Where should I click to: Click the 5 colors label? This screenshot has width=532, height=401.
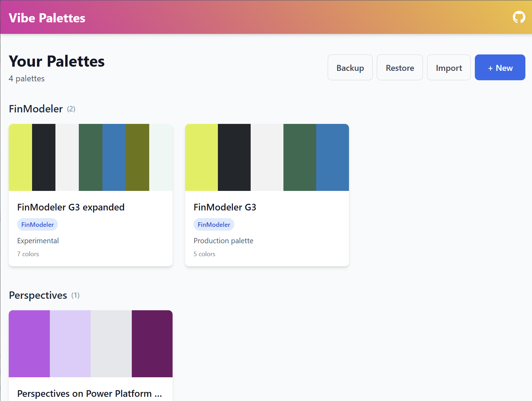[204, 254]
